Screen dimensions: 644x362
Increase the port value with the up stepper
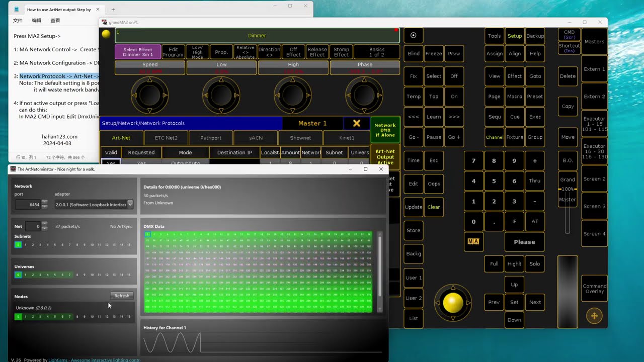tap(44, 202)
